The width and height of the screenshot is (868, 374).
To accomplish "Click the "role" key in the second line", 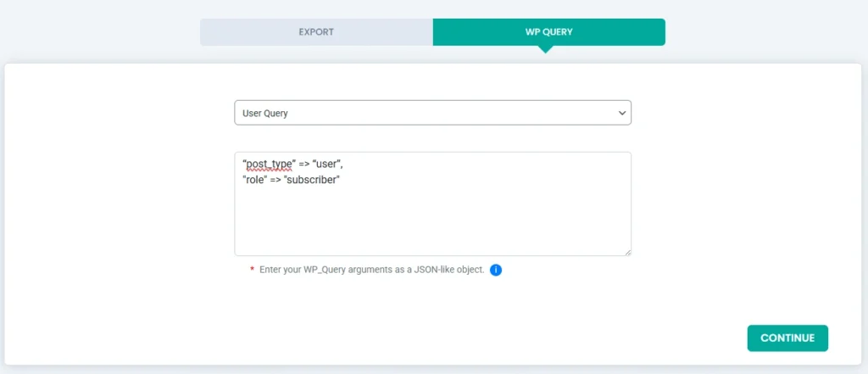I will click(254, 179).
